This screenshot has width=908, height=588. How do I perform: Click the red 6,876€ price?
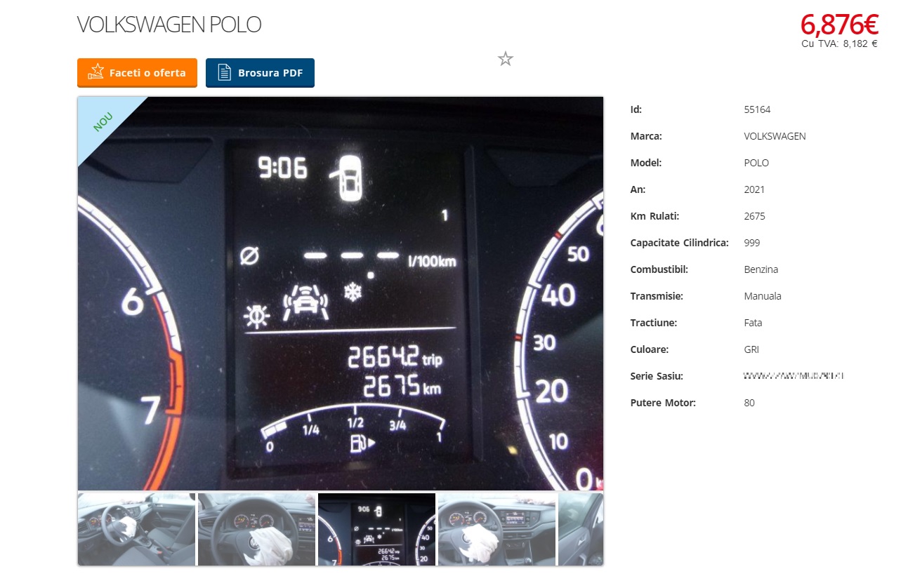tap(839, 25)
